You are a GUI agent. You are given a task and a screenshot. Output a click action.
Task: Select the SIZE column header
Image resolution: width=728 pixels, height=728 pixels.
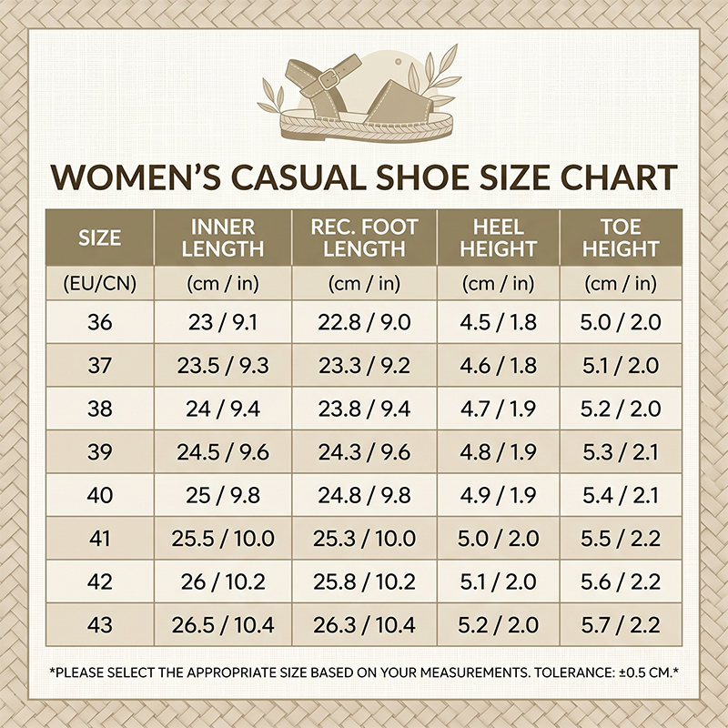100,238
